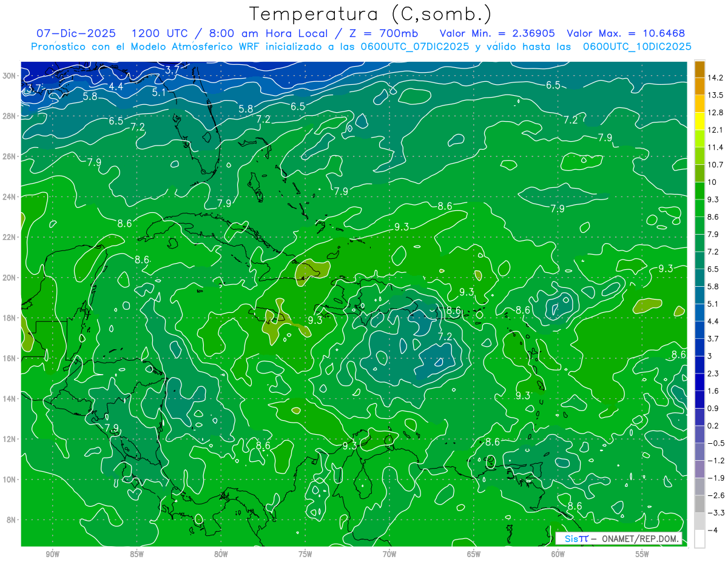Click the '-0.5' legend value
This screenshot has height=562, width=728.
[716, 443]
